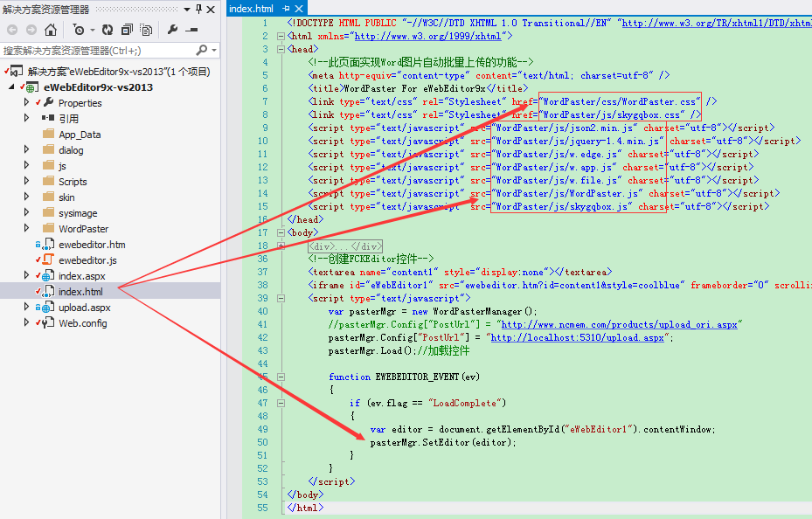Open the localhost:5310/upload.aspx link
Viewport: 812px width, 519px height.
pyautogui.click(x=578, y=337)
